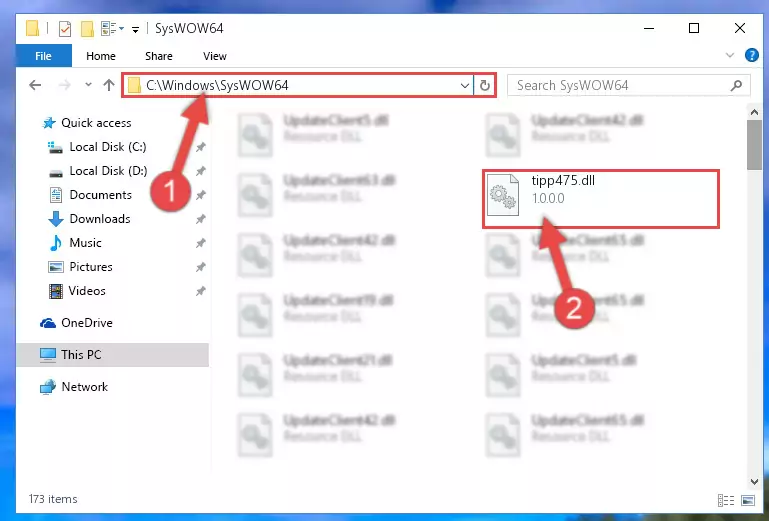769x521 pixels.
Task: Select Quick access in navigation pane
Action: (x=96, y=123)
